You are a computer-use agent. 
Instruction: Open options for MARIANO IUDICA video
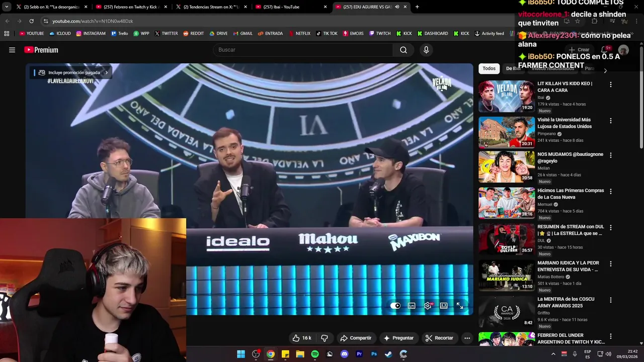point(611,264)
